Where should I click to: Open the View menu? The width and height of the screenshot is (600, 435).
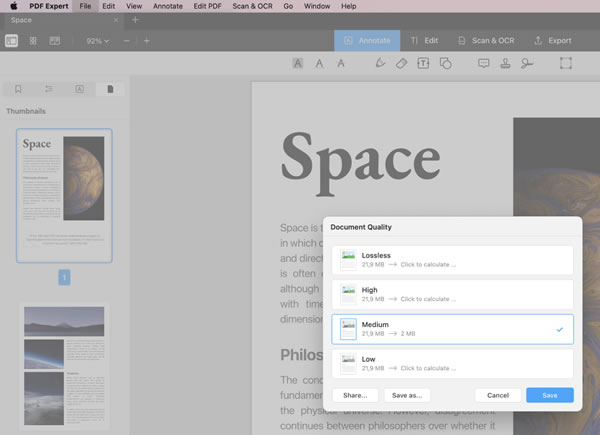(x=134, y=6)
